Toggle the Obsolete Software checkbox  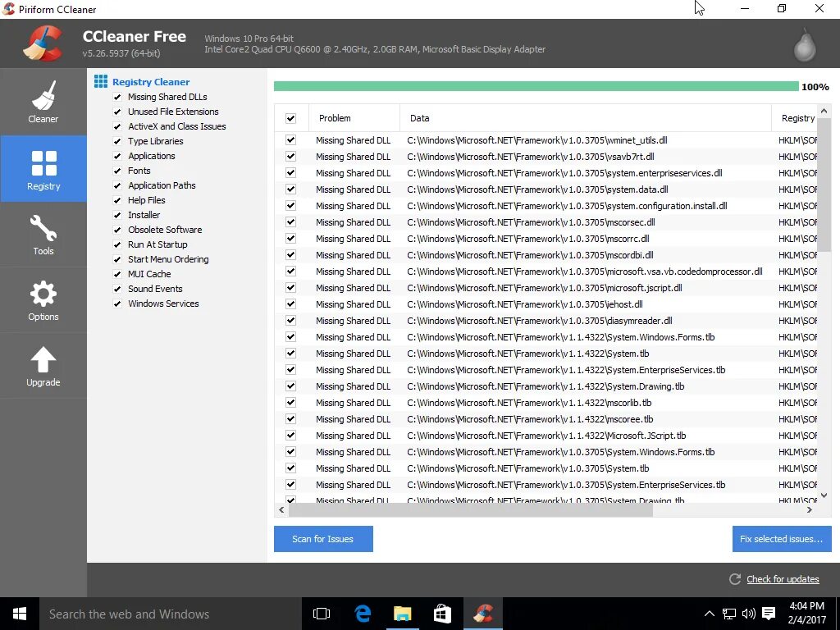tap(117, 230)
